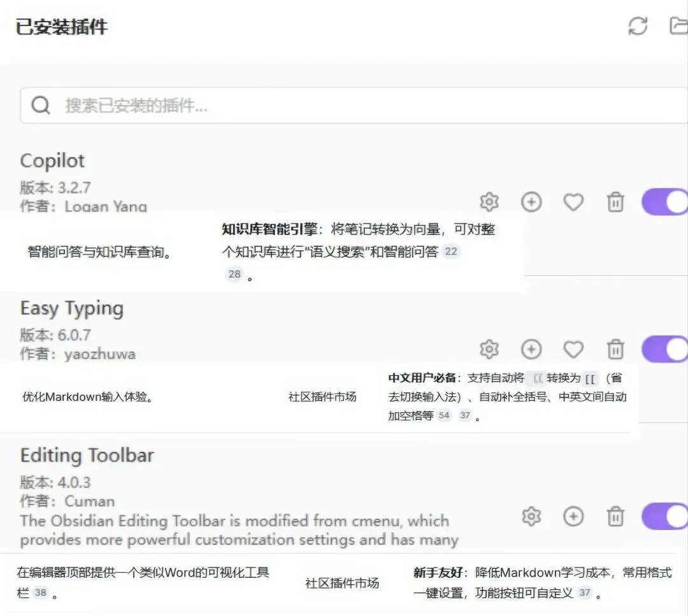
Task: Click the Copilot plugin title
Action: 52,161
